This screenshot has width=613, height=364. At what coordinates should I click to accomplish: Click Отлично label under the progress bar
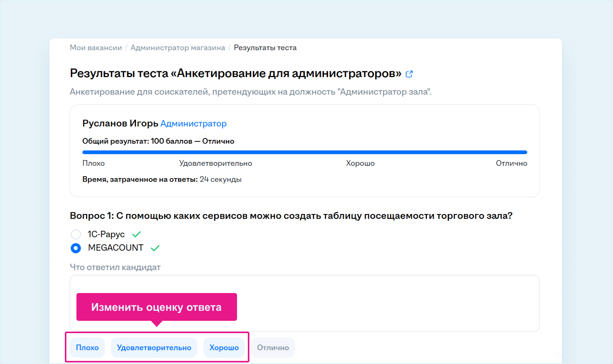511,163
